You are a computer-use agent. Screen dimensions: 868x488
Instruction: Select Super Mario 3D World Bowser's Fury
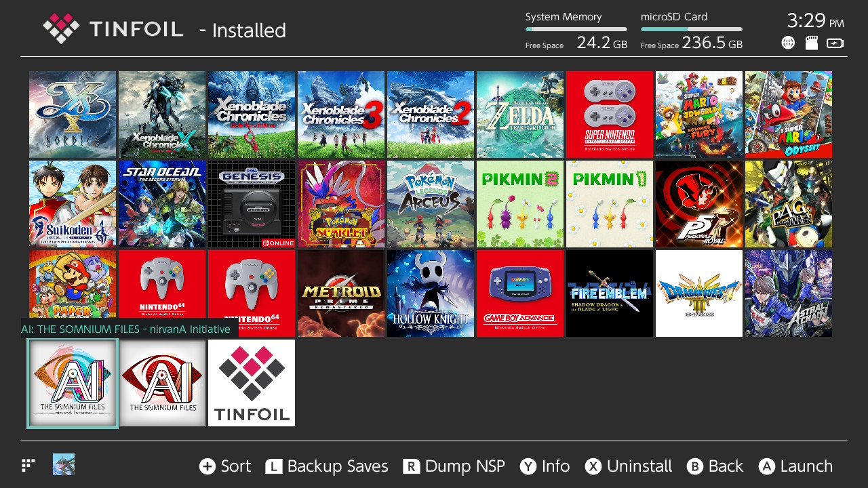(x=699, y=115)
